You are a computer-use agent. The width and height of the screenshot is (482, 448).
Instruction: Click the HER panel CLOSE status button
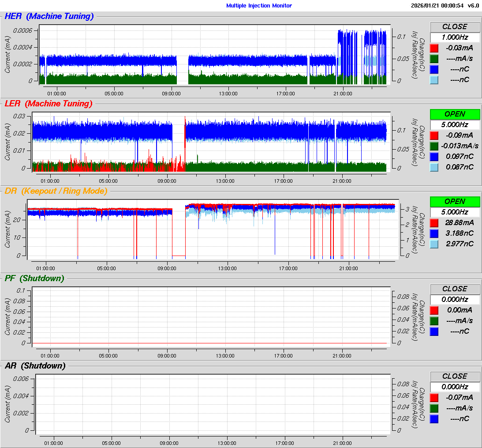[455, 26]
